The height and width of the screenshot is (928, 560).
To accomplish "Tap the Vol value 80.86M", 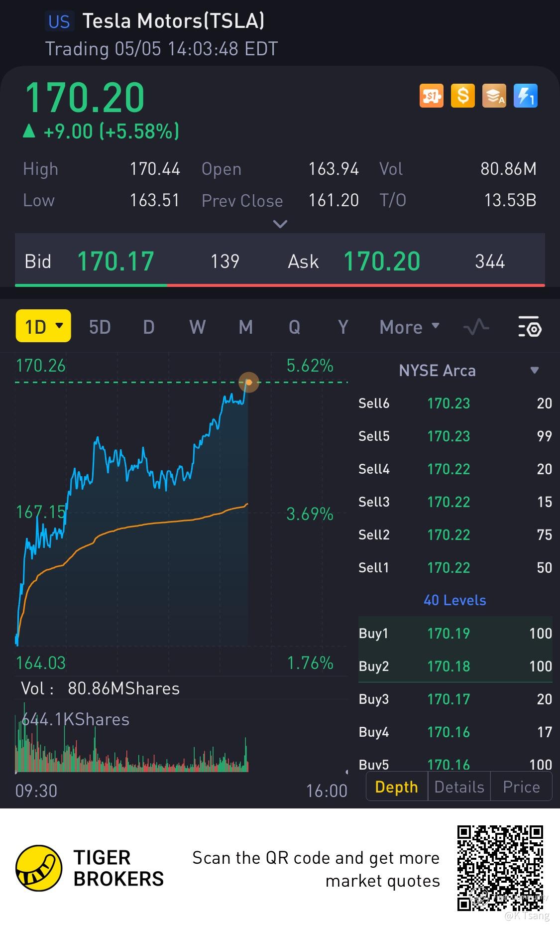I will pyautogui.click(x=509, y=169).
